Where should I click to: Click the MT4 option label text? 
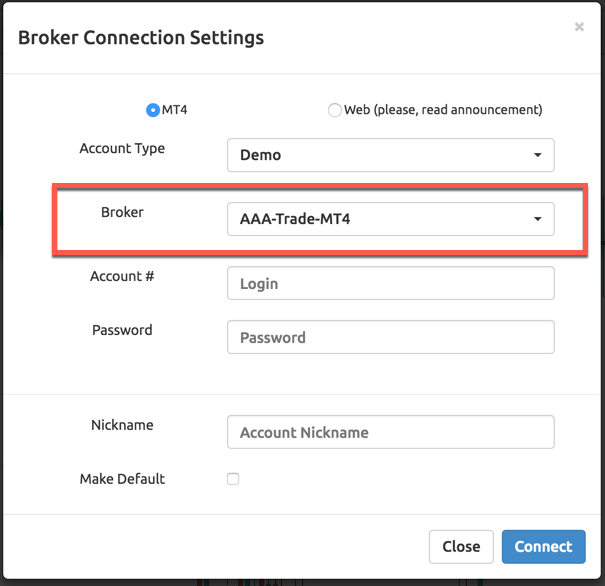click(x=174, y=110)
